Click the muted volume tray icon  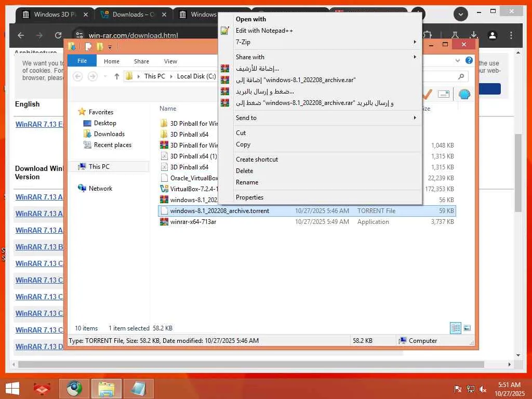483,389
